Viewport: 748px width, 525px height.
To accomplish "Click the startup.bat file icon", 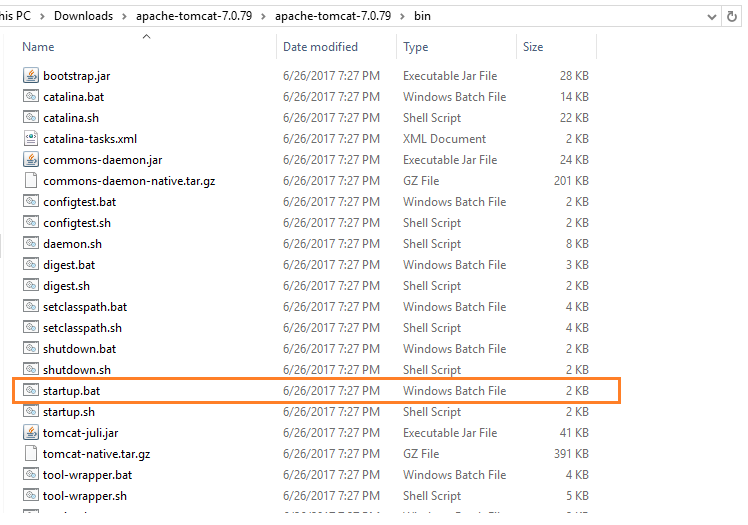I will (x=31, y=390).
